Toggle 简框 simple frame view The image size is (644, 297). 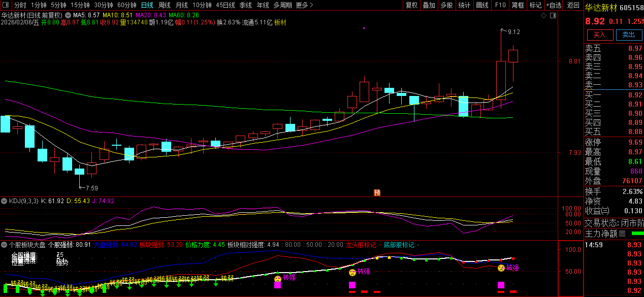coord(518,5)
